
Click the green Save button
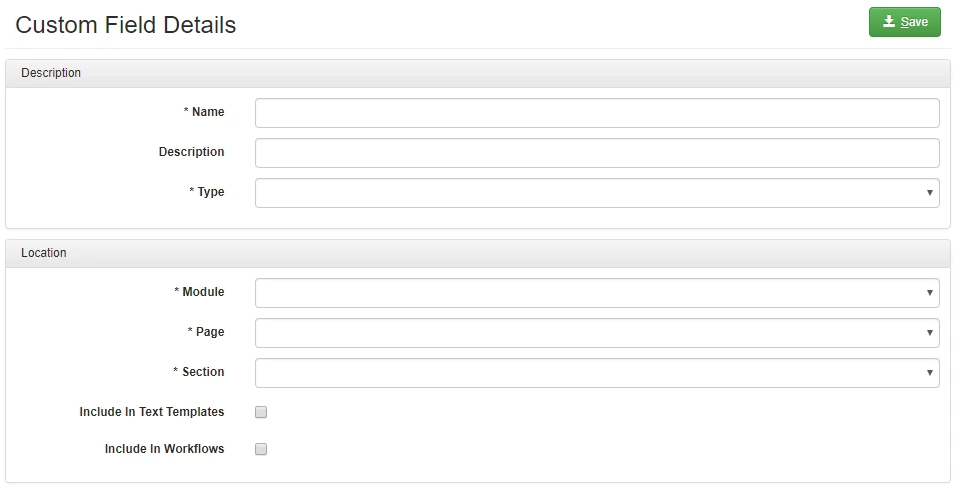click(905, 22)
